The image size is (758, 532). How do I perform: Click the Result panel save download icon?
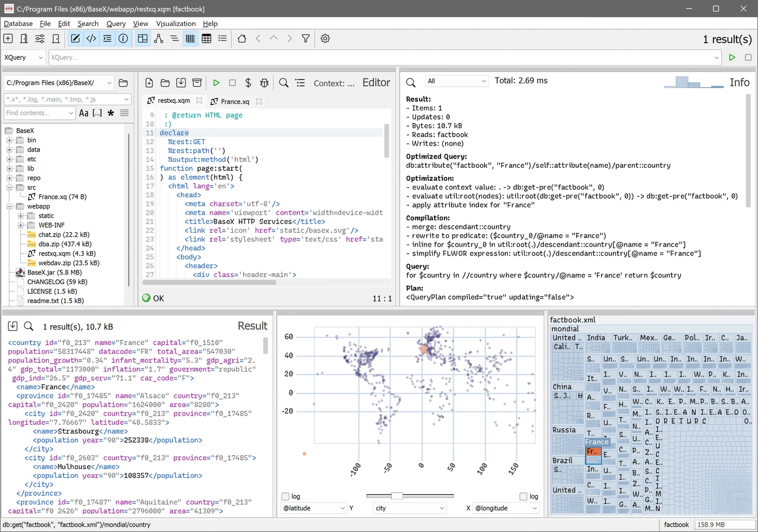(x=13, y=326)
